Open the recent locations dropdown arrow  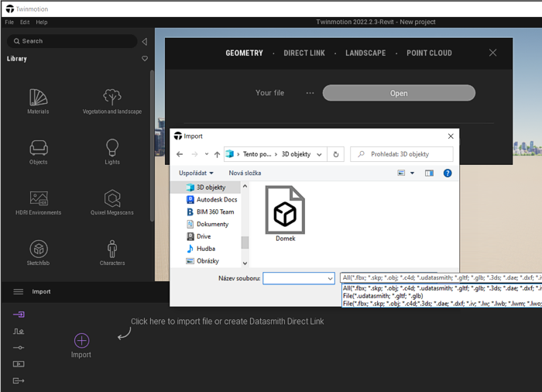click(207, 154)
